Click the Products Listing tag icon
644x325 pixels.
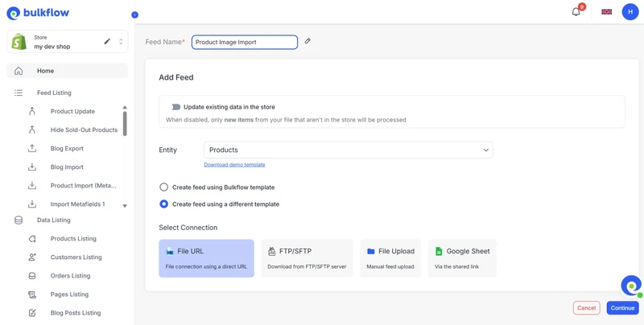32,239
